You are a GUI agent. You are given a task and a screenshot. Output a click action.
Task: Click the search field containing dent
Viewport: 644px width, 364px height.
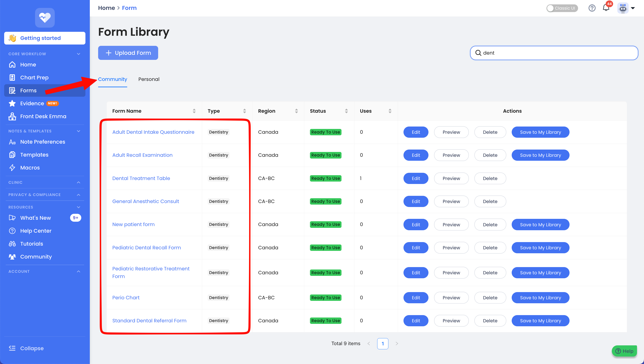coord(554,53)
